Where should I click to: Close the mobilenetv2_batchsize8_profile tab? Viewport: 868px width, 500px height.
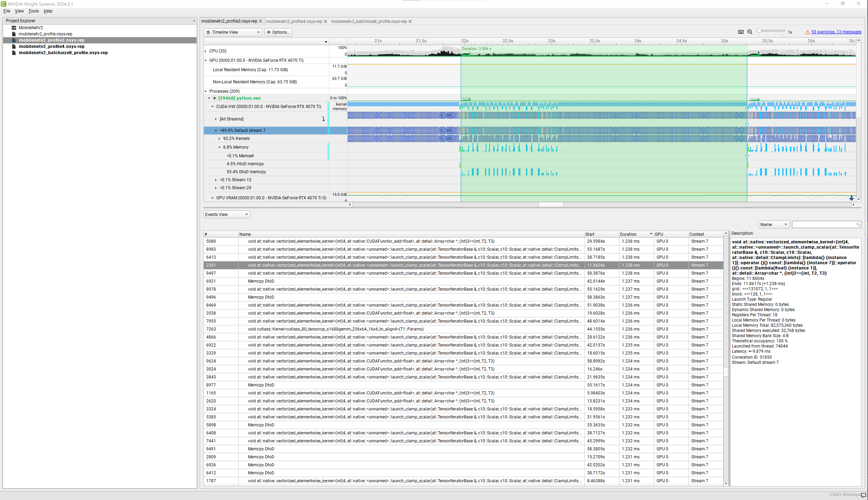pyautogui.click(x=410, y=22)
